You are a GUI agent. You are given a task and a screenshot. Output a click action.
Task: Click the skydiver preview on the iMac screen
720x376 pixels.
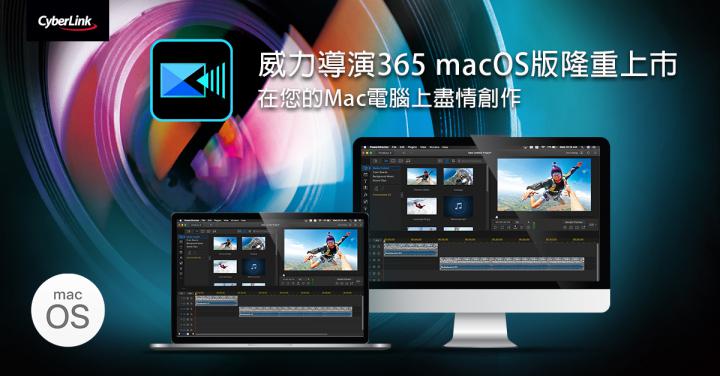pos(544,185)
